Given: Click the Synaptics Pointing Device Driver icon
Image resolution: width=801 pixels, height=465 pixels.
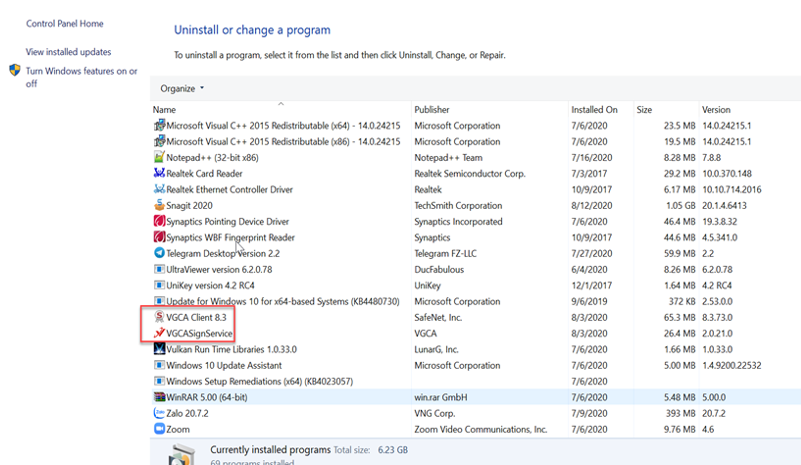Looking at the screenshot, I should (x=159, y=221).
